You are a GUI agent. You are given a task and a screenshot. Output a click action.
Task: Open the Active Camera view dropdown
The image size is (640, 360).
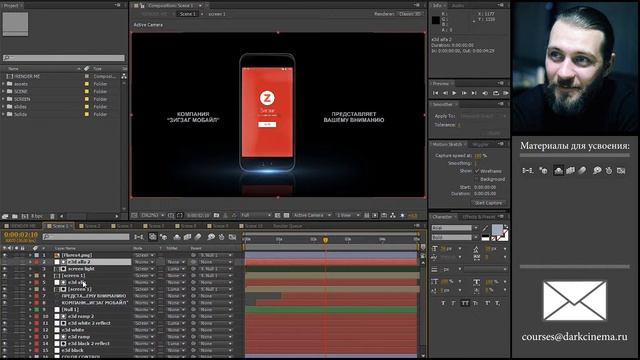tap(313, 215)
